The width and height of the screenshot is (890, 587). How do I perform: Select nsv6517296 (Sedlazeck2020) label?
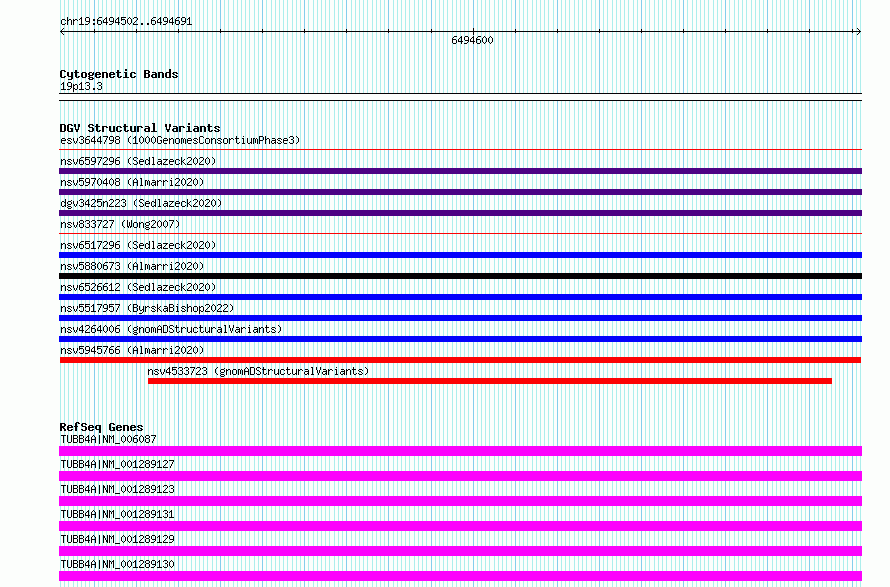138,245
